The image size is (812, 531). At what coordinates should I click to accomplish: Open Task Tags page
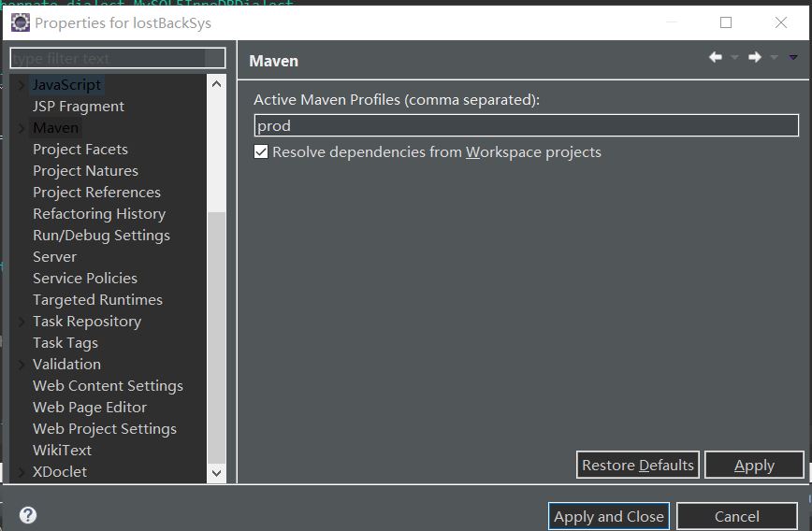pos(65,342)
